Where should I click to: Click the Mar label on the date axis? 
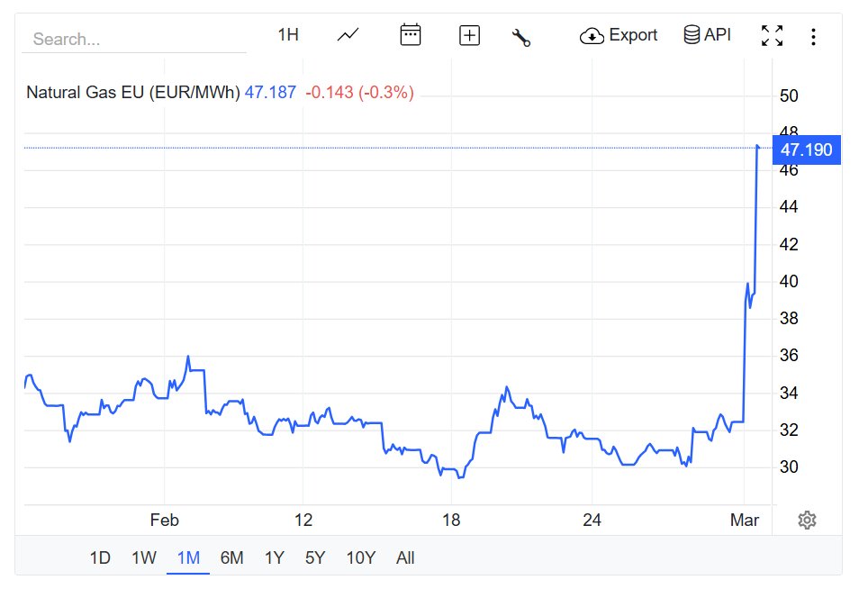[x=745, y=521]
